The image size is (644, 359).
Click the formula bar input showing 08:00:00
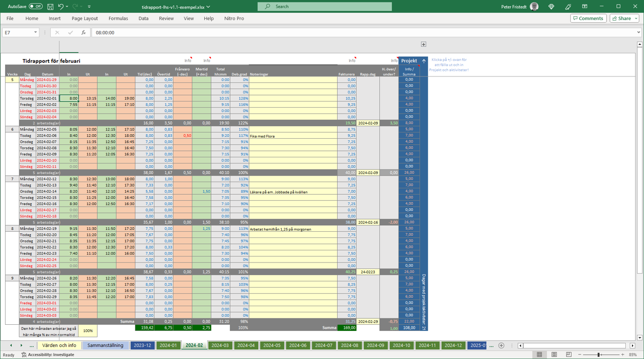352,33
